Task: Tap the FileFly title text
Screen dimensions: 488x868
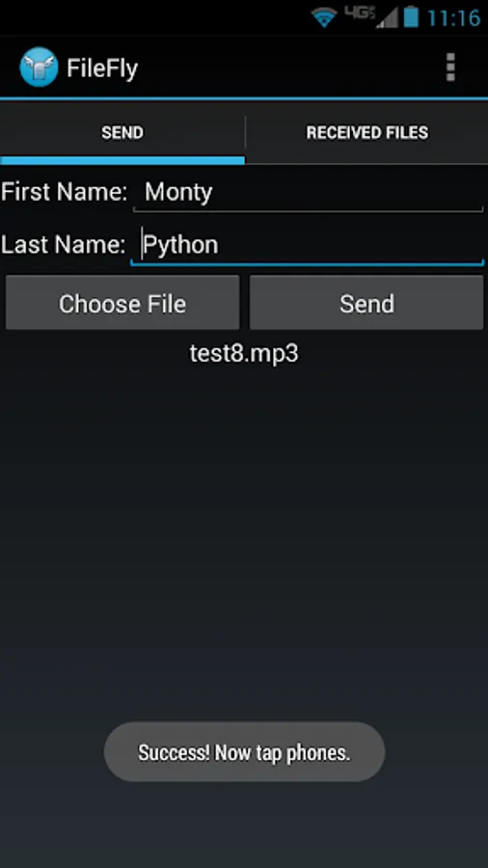Action: pos(102,68)
